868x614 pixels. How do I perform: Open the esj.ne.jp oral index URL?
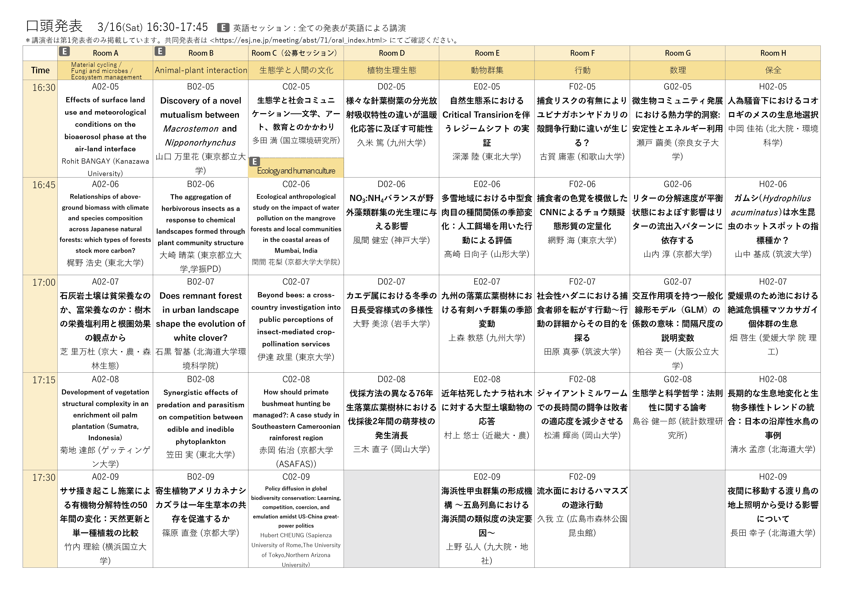click(x=298, y=40)
